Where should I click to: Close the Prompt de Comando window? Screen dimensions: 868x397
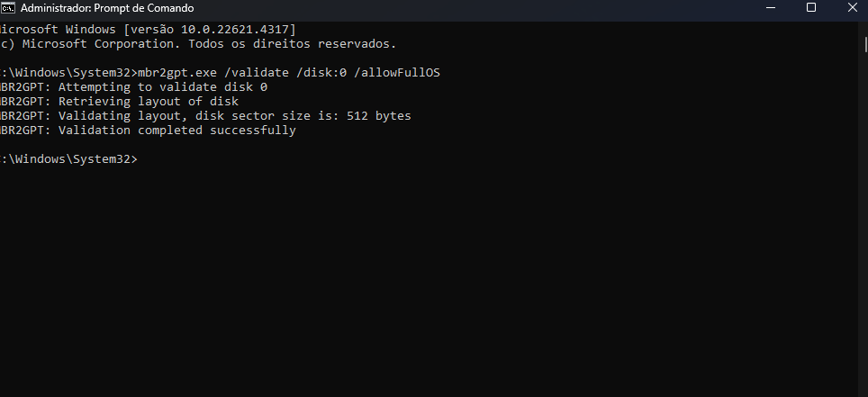pos(852,8)
